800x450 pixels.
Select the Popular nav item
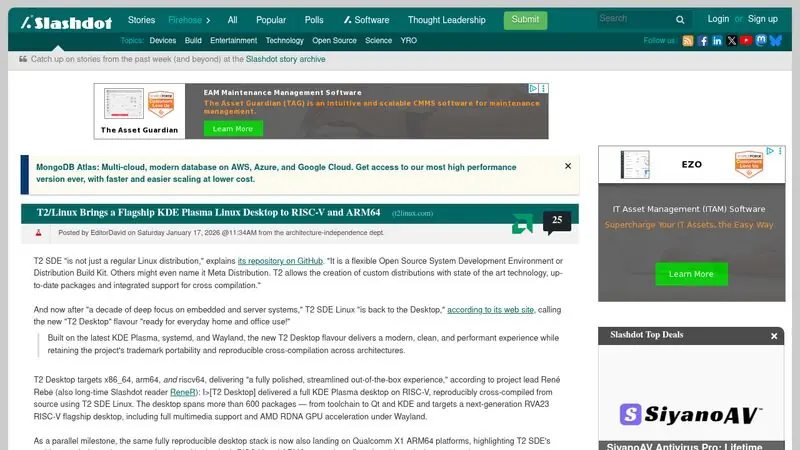271,20
